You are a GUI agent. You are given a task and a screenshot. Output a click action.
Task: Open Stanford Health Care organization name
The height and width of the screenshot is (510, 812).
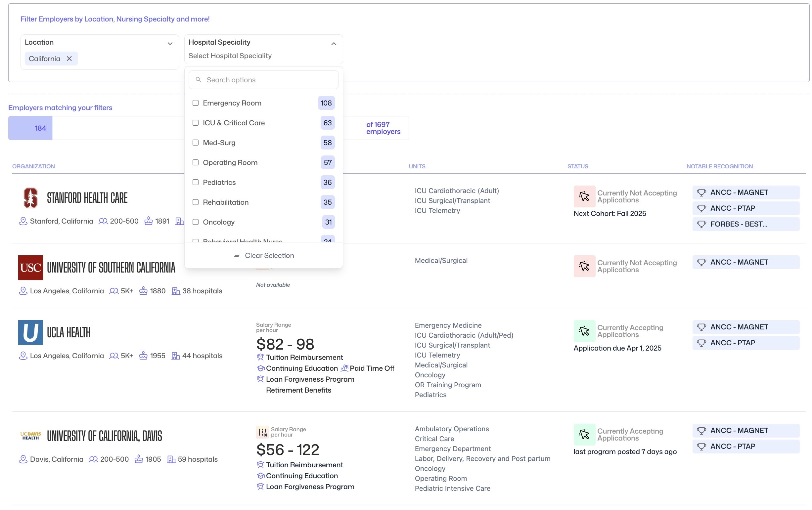(87, 198)
